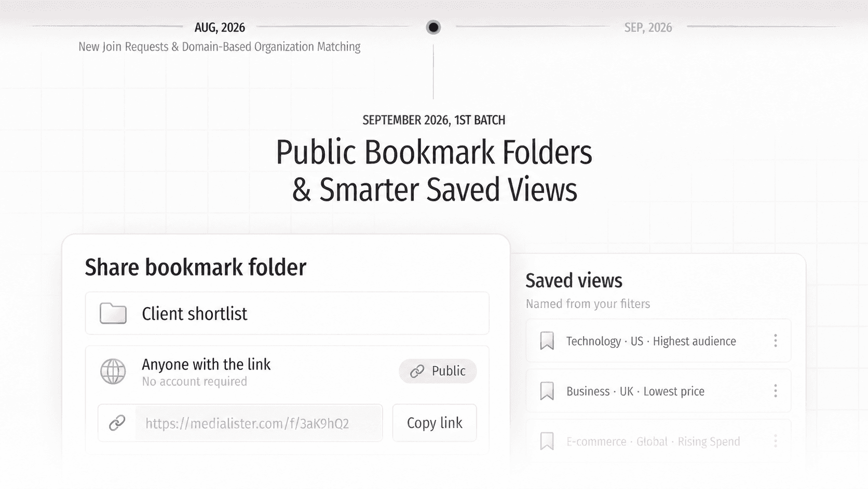Open the three-dot menu for E-commerce · Global · Rising Spend

(775, 442)
